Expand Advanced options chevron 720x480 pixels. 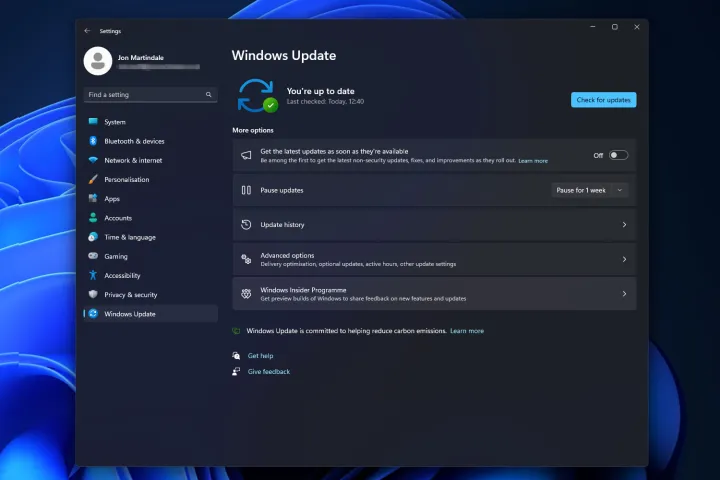click(624, 259)
